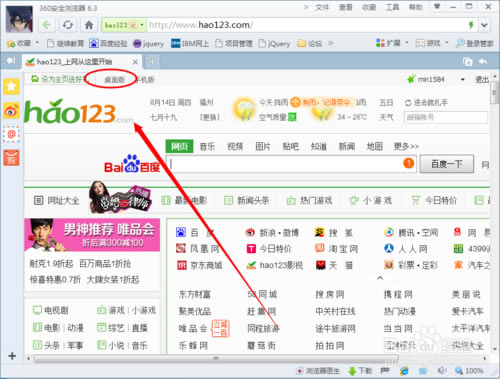
Task: Open the 查看 menu
Action: pyautogui.click(x=346, y=7)
